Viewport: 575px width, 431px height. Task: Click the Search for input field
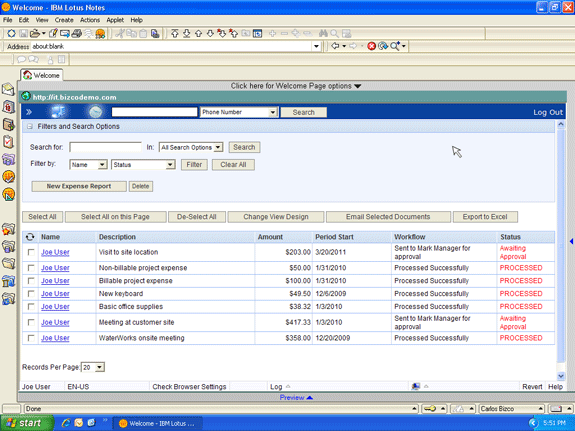[106, 147]
